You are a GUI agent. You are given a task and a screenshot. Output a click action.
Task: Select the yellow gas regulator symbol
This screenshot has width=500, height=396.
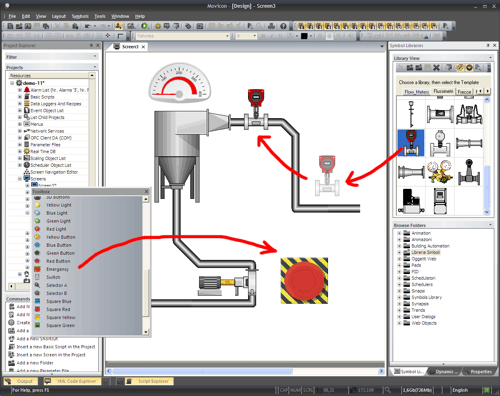[x=440, y=172]
